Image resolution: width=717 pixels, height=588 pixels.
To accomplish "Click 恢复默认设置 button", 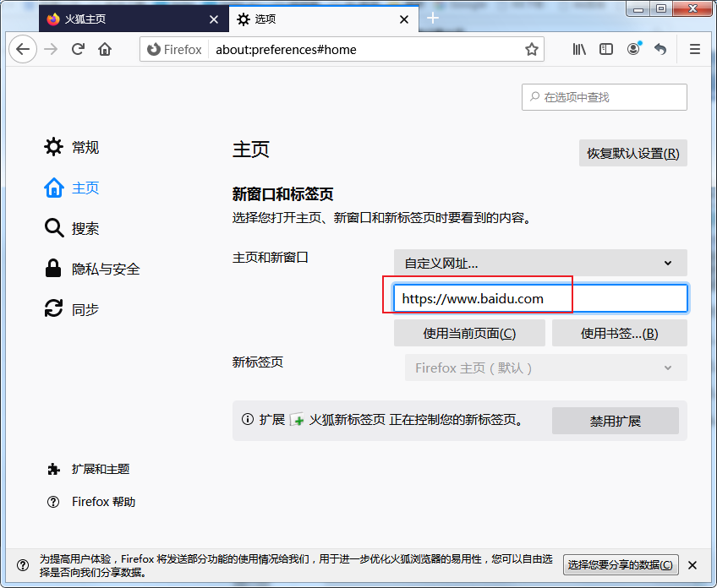I will pos(632,153).
